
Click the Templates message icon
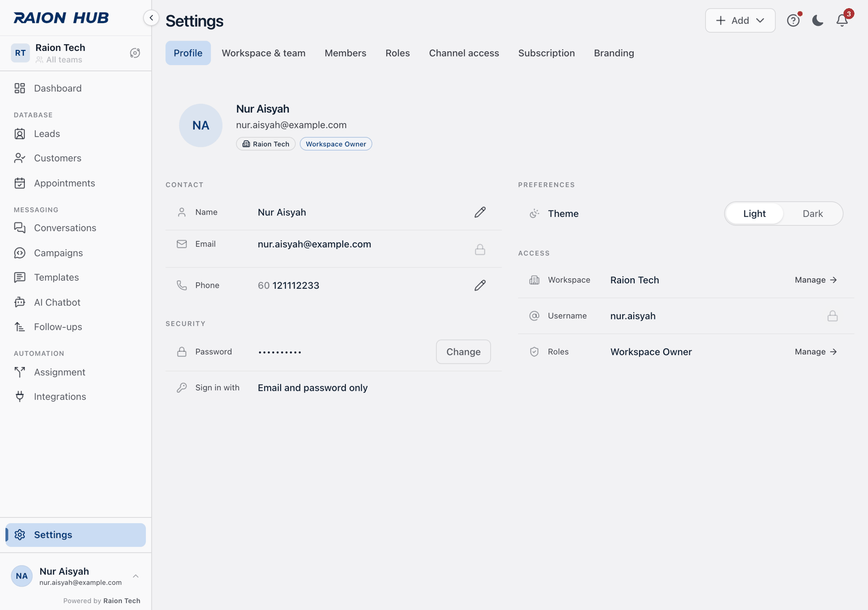coord(20,278)
